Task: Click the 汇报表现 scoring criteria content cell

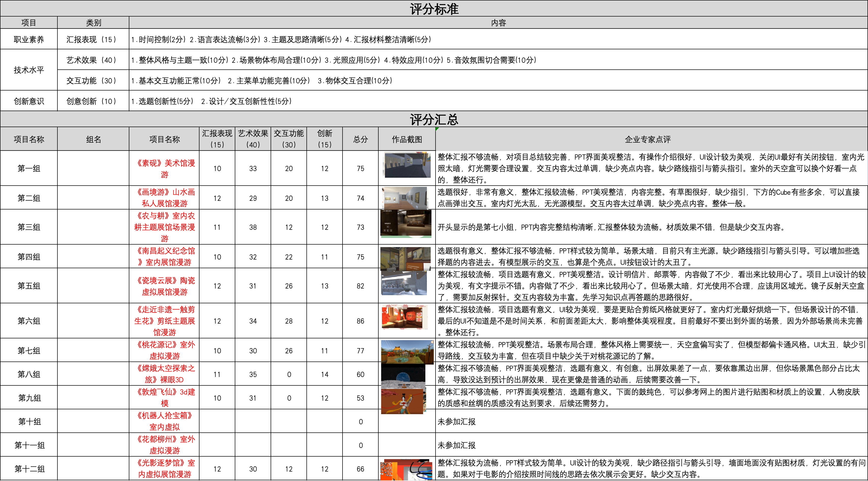Action: (x=498, y=39)
